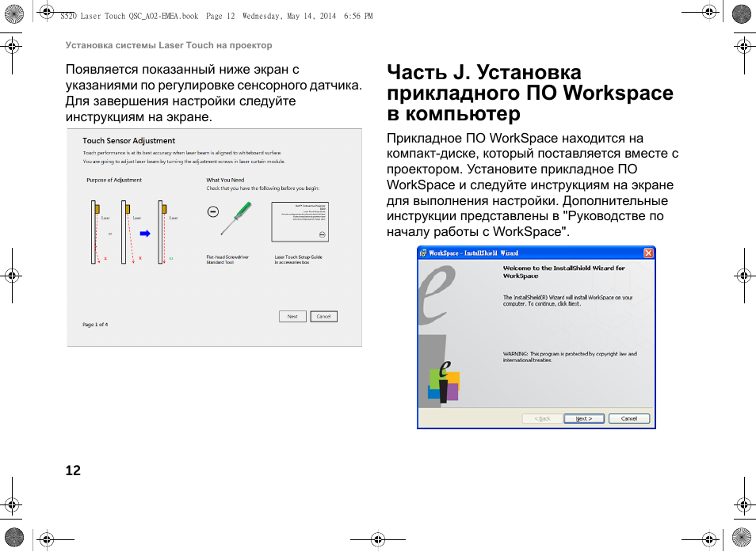Click the greyed Back button in InstallShield Wizard
756x552 pixels.
tap(542, 419)
